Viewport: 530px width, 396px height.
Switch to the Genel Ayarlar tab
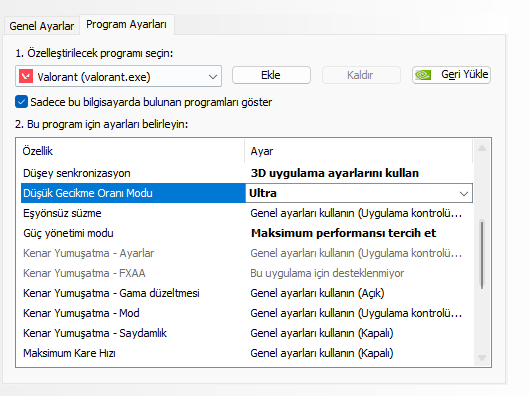coord(42,26)
